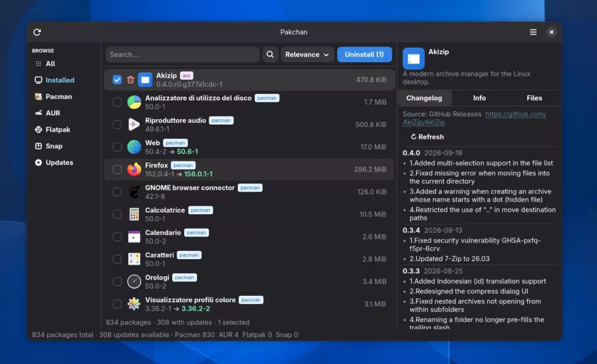Click the Refresh changelog button

coord(427,137)
